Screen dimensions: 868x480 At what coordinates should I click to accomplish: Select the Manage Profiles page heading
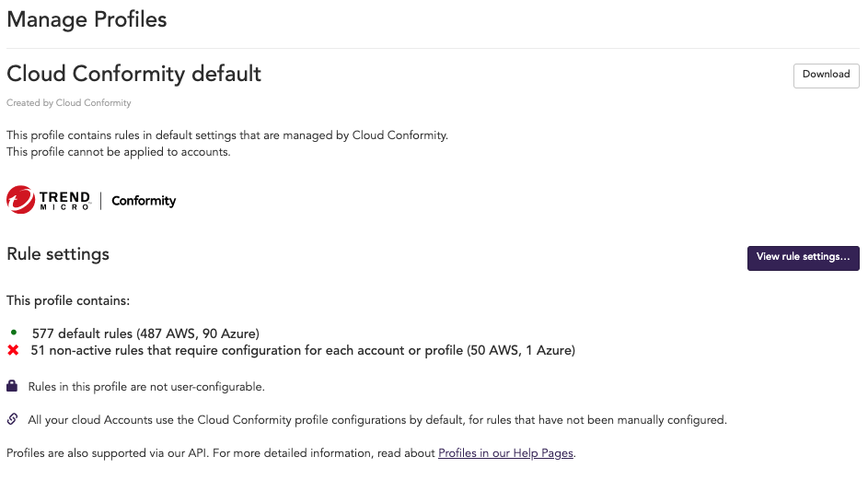tap(87, 19)
